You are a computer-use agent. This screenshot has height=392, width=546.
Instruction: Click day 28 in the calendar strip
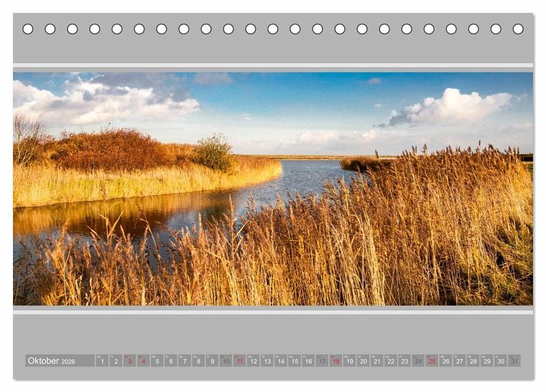pyautogui.click(x=474, y=361)
